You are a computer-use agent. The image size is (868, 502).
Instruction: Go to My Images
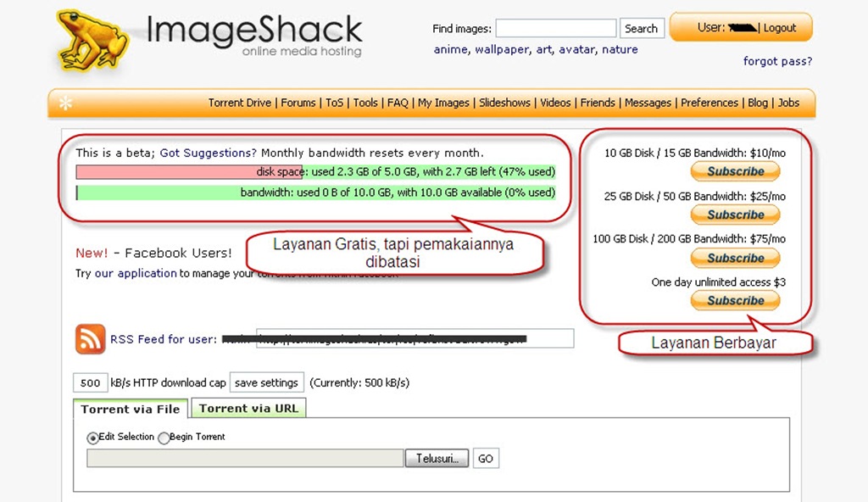pos(443,103)
